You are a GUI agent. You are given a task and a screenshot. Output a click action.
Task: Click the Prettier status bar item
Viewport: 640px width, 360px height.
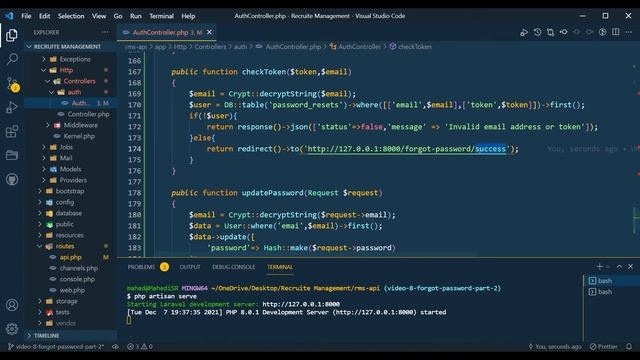603,347
